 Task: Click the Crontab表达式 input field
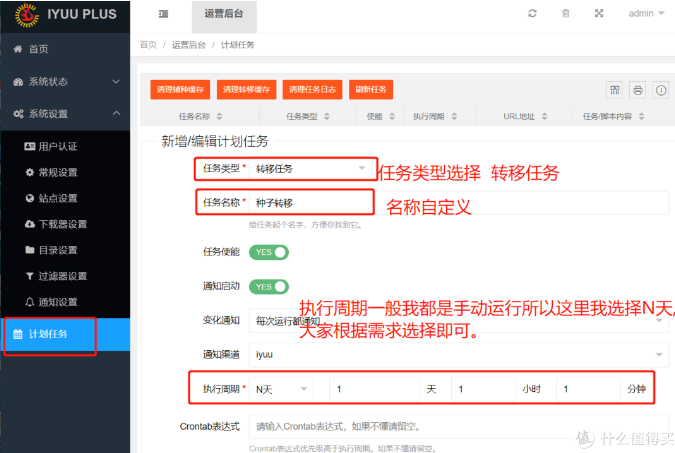click(x=458, y=427)
